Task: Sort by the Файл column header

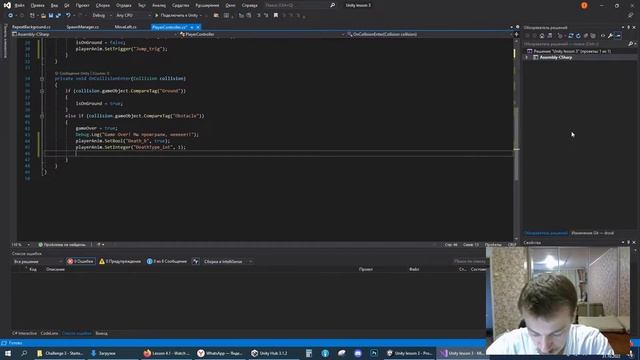Action: point(414,269)
